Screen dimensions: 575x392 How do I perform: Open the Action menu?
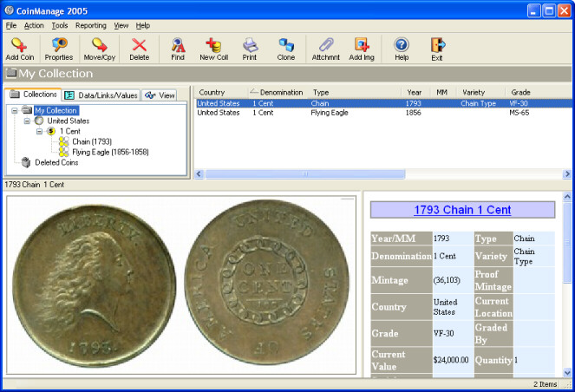click(x=34, y=26)
